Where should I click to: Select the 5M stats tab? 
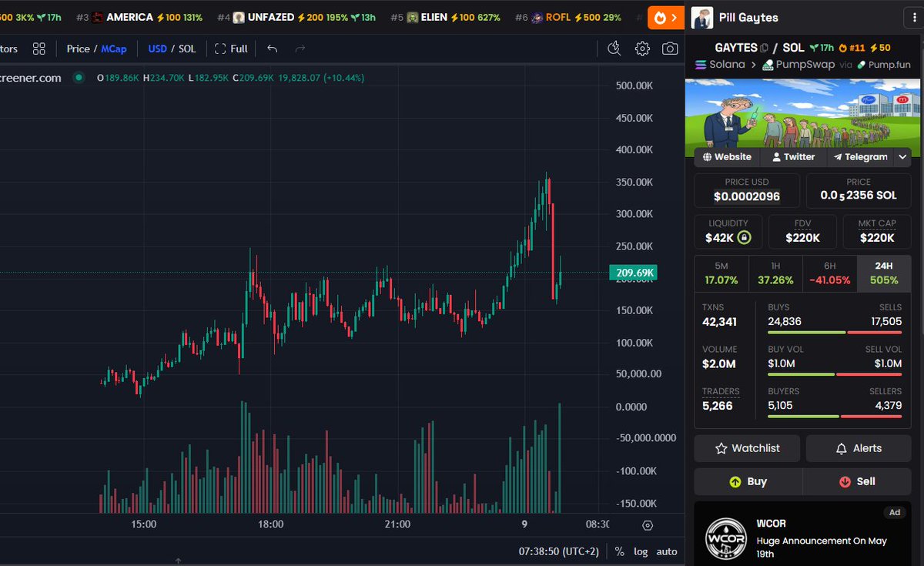pos(721,273)
